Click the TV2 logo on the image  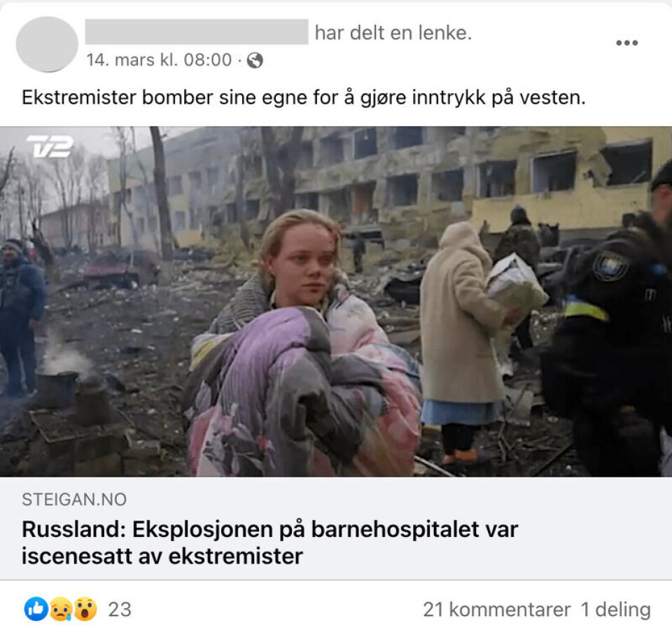click(x=50, y=146)
